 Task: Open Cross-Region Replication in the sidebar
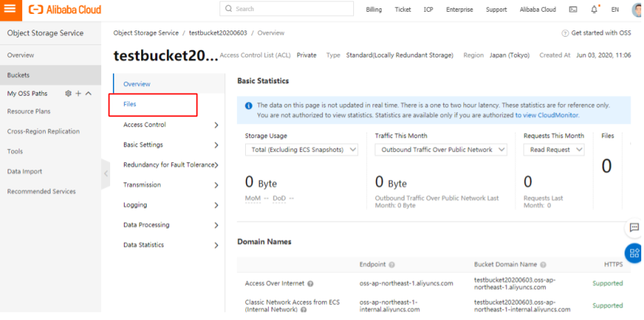point(43,132)
